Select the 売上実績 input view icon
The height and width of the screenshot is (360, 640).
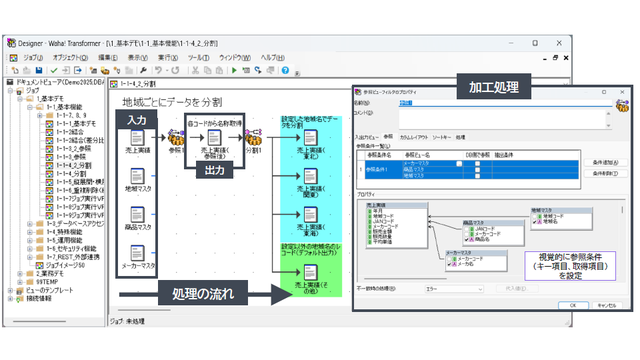137,138
